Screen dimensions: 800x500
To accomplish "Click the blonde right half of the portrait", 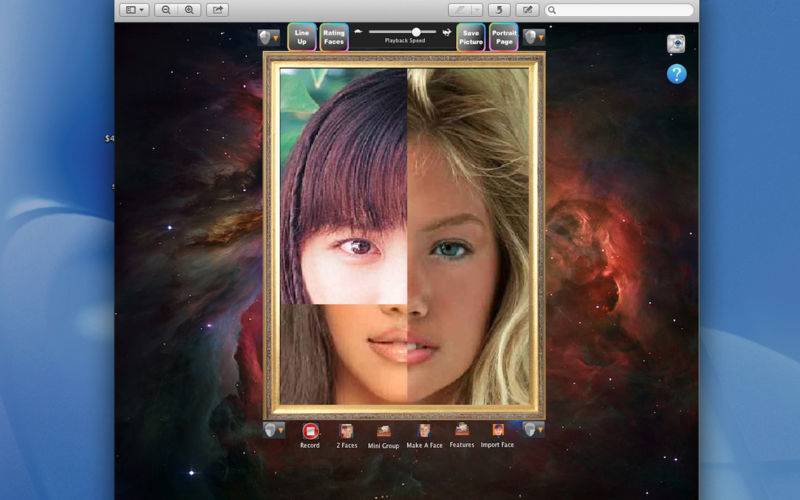I will point(468,237).
